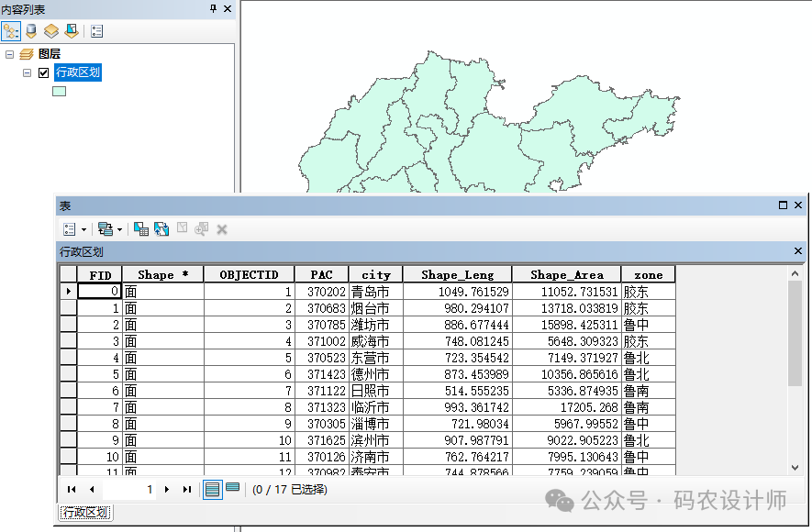Collapse the 图层 data frame tree node
This screenshot has height=532, width=812.
coord(9,55)
